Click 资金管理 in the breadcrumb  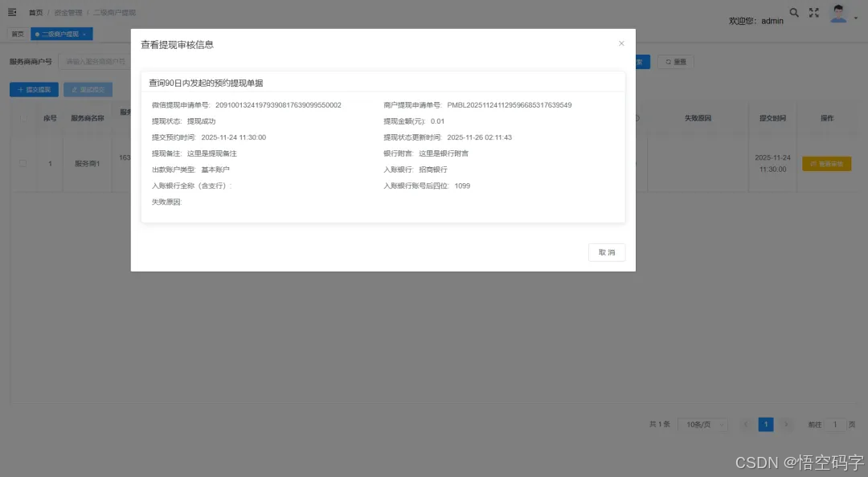coord(68,12)
